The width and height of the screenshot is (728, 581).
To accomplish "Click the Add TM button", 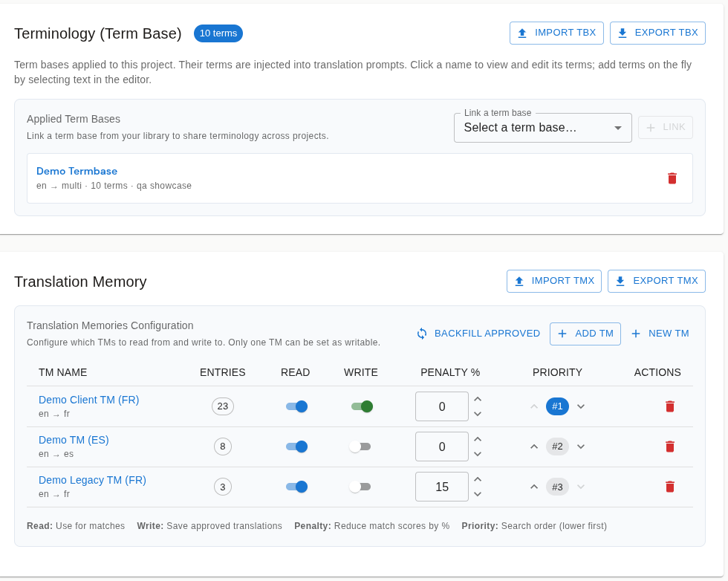I will [x=585, y=334].
